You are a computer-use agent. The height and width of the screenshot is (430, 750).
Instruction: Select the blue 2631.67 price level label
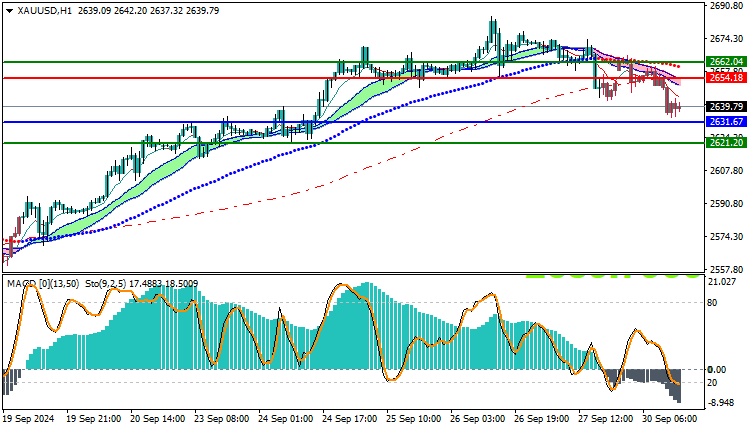tap(726, 122)
